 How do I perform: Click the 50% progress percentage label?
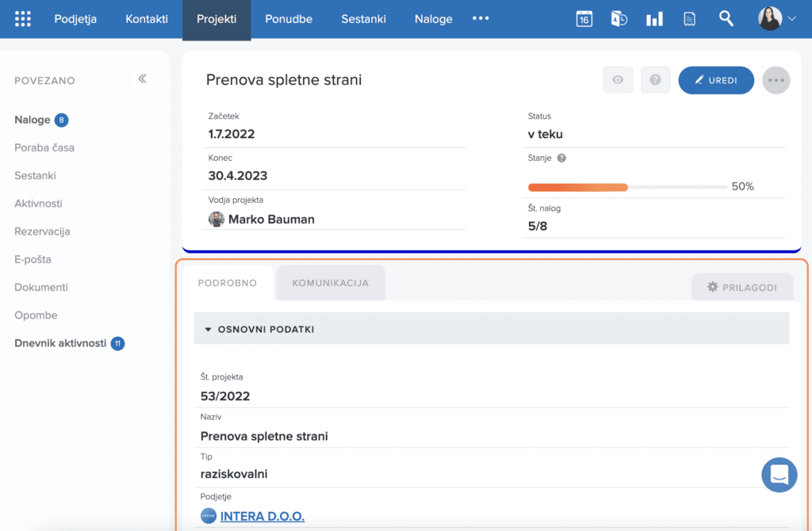742,186
